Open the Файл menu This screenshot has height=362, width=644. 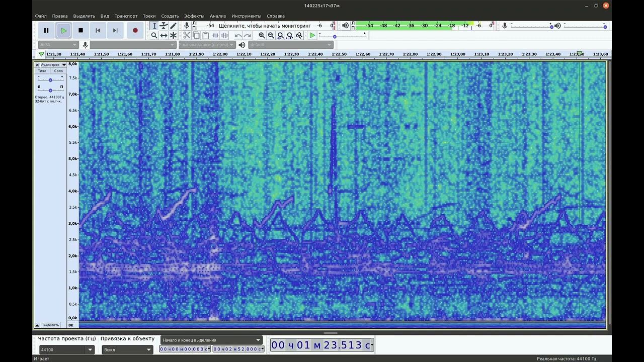[41, 16]
